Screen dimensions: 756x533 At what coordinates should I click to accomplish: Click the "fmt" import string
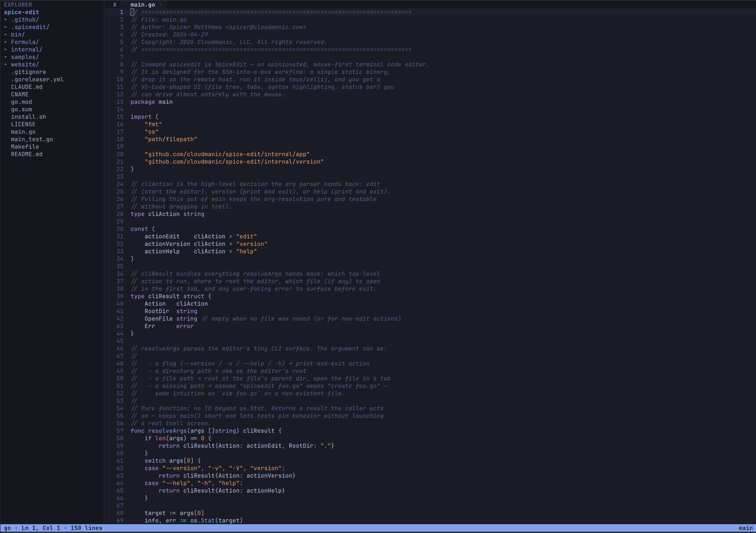(153, 124)
